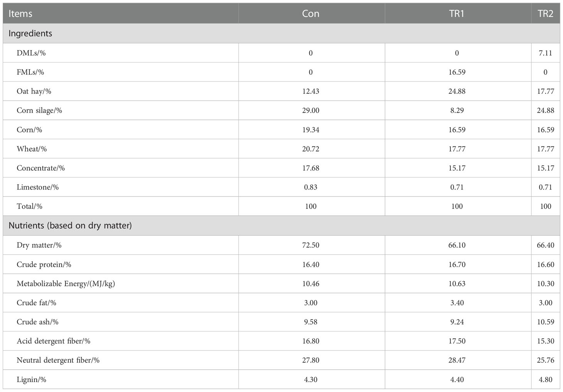Select the Wheat/% row label

(32, 149)
